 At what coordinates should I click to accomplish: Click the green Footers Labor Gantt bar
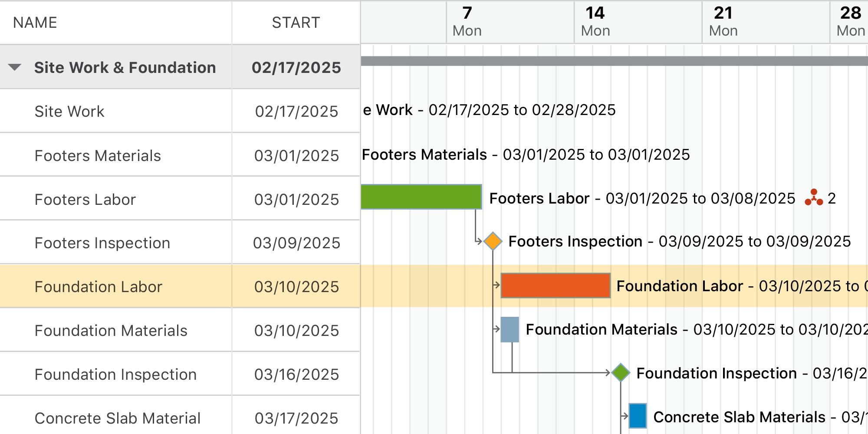(421, 197)
